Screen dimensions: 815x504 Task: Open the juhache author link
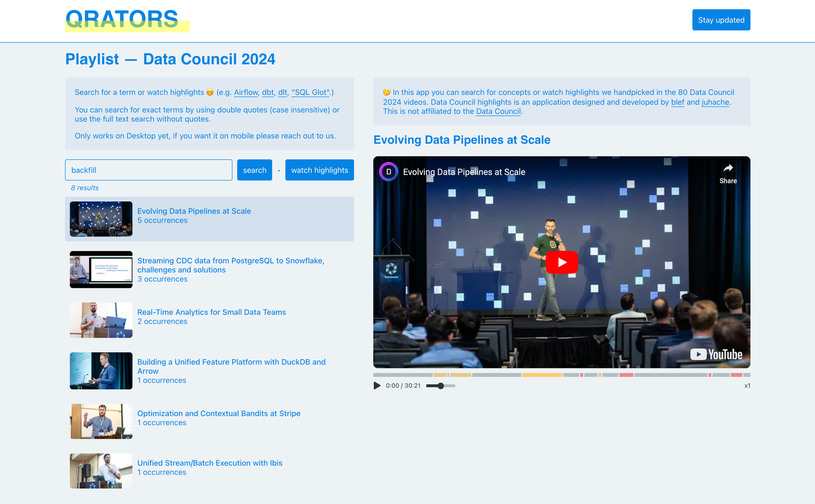click(715, 102)
